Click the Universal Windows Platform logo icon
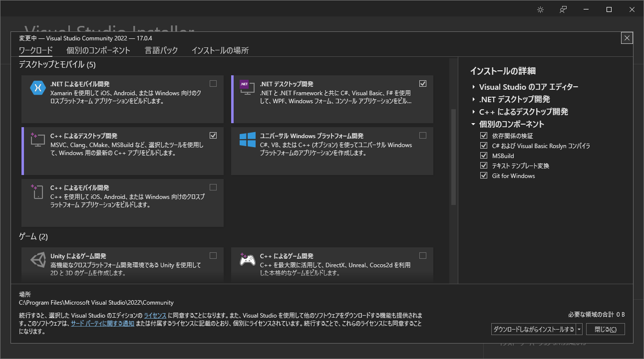The width and height of the screenshot is (644, 359). (x=247, y=140)
